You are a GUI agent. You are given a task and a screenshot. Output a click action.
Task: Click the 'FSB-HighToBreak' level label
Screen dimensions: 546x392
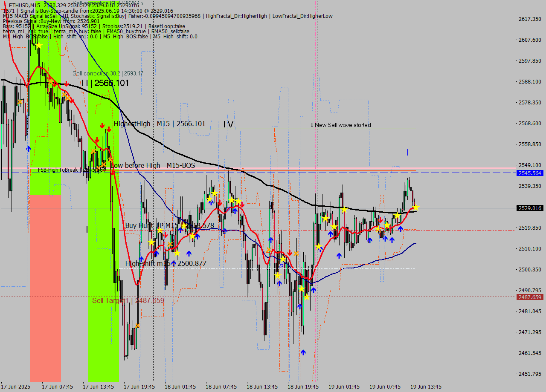tap(58, 170)
